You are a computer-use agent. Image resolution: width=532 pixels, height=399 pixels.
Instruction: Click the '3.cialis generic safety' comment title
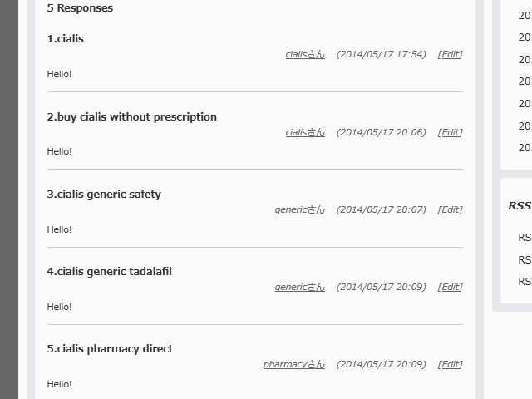pyautogui.click(x=104, y=195)
